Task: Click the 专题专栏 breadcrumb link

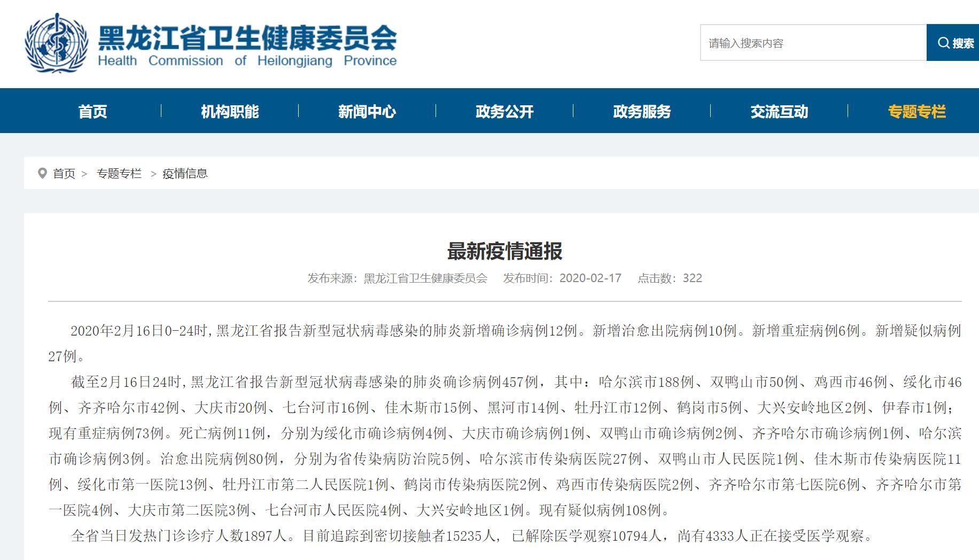Action: tap(119, 174)
